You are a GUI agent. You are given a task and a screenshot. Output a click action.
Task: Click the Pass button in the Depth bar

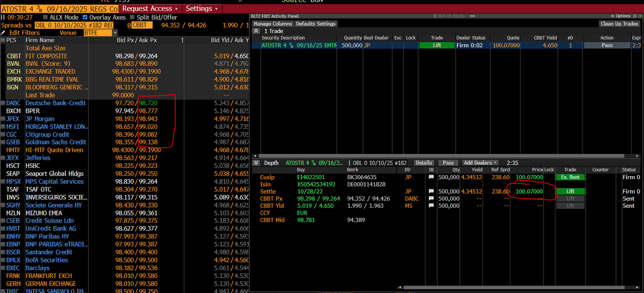448,163
